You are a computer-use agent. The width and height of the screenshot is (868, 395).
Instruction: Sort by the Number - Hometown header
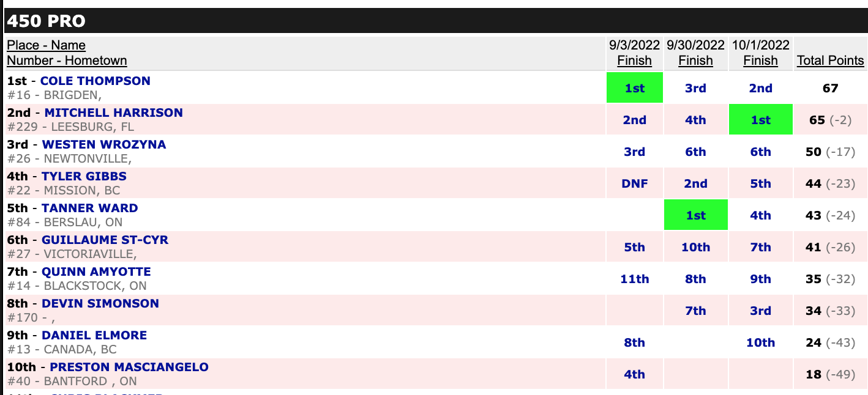67,60
